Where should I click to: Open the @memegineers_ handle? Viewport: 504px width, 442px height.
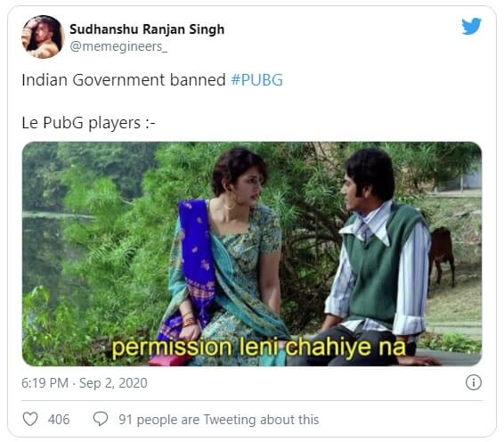pyautogui.click(x=118, y=46)
